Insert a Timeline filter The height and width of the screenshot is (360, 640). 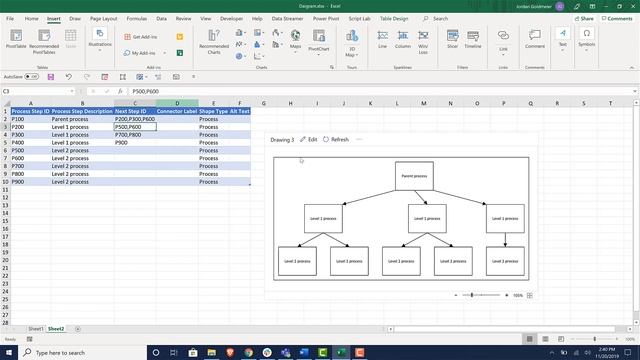coord(473,39)
